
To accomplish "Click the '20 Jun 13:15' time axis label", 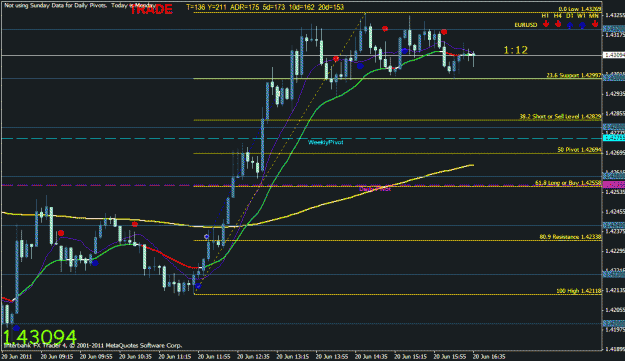I will [x=293, y=356].
